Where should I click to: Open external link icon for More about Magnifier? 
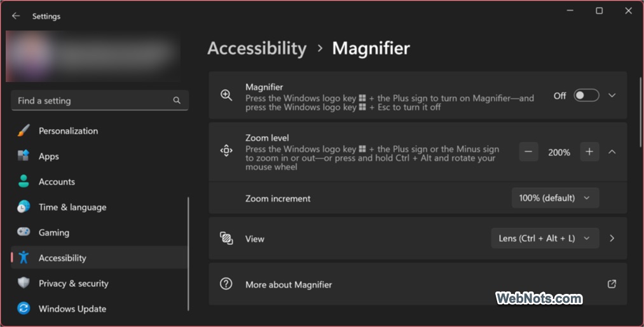coord(612,284)
